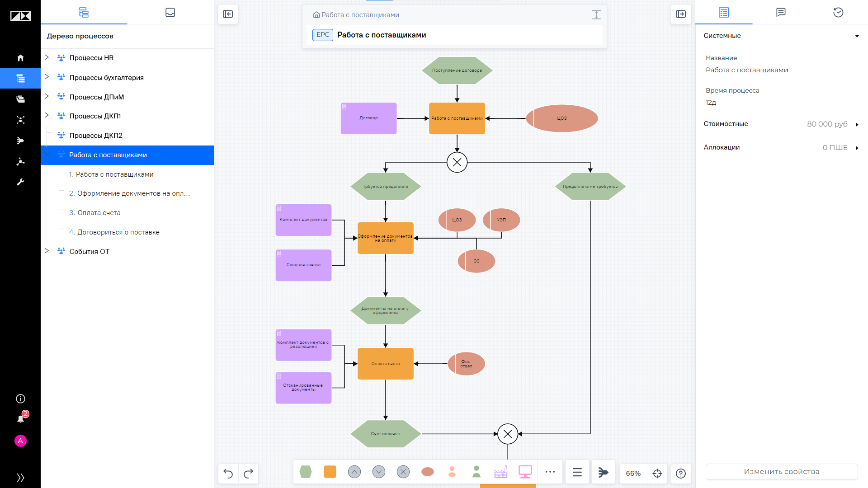This screenshot has height=488, width=868.
Task: Select the orange function rectangle shape
Action: [330, 472]
